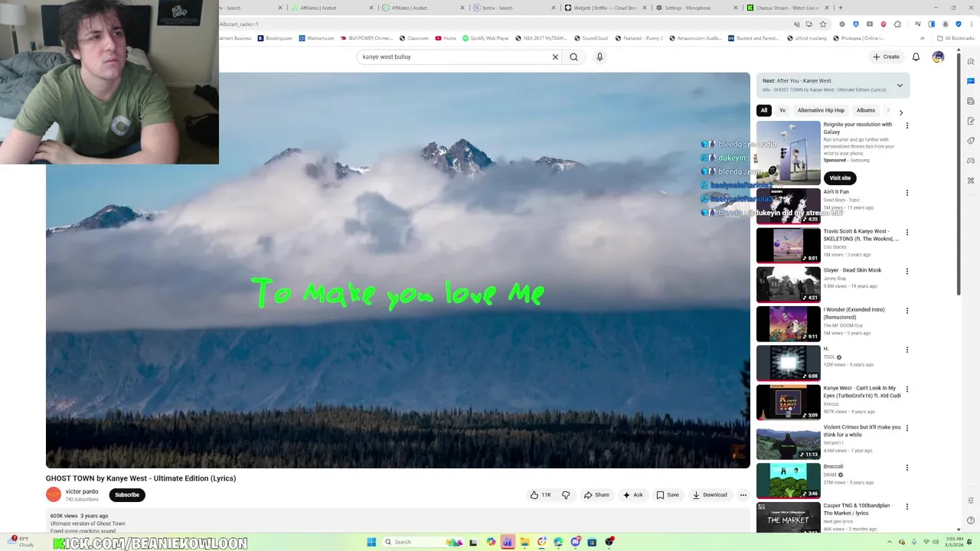
Task: Select the Albums filter chip
Action: [866, 110]
